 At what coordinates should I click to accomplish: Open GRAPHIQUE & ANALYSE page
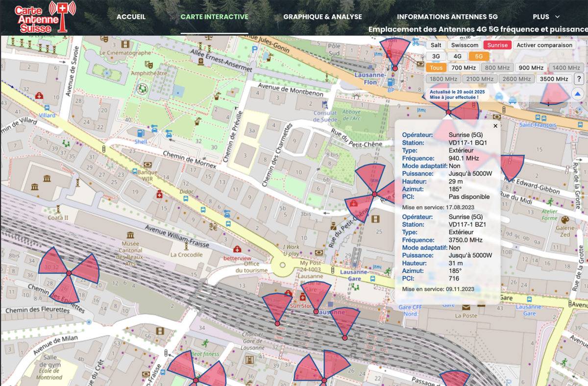tap(322, 17)
